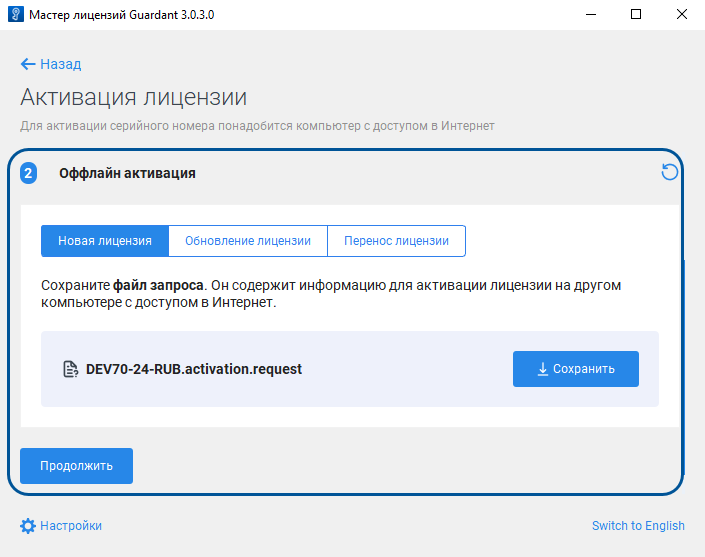This screenshot has width=705, height=557.
Task: Maximize the license wizard window
Action: tap(636, 15)
